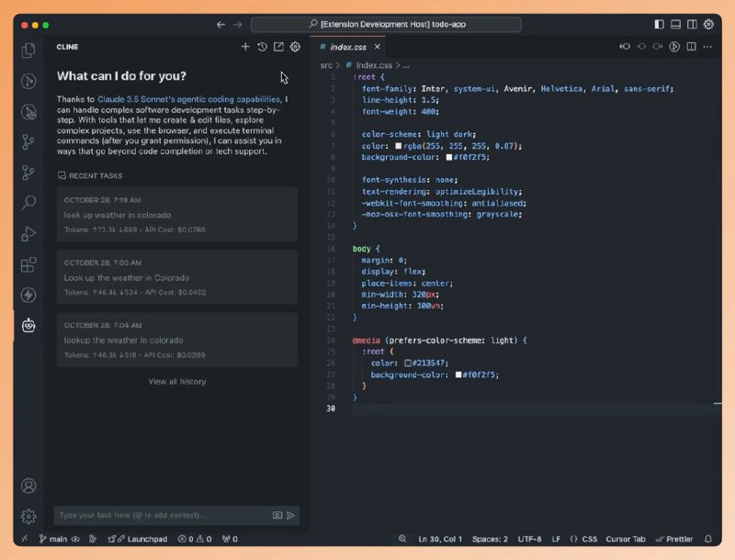Viewport: 735px width, 560px height.
Task: Toggle the primary sidebar layout button
Action: pos(658,25)
